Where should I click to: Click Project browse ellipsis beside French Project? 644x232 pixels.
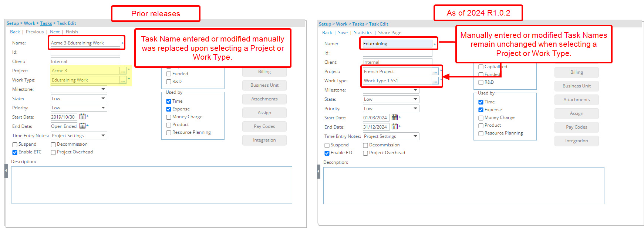[435, 72]
